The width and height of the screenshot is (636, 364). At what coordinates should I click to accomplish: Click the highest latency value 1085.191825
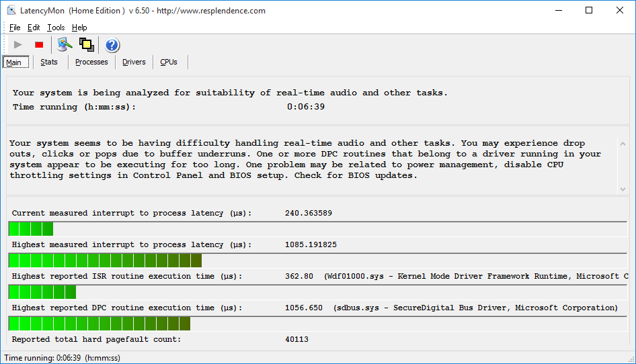coord(311,244)
